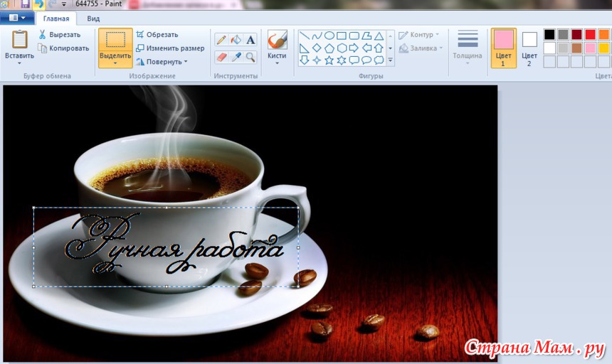Choose the oval shape in Фигуры gallery
This screenshot has width=612, height=364.
329,36
